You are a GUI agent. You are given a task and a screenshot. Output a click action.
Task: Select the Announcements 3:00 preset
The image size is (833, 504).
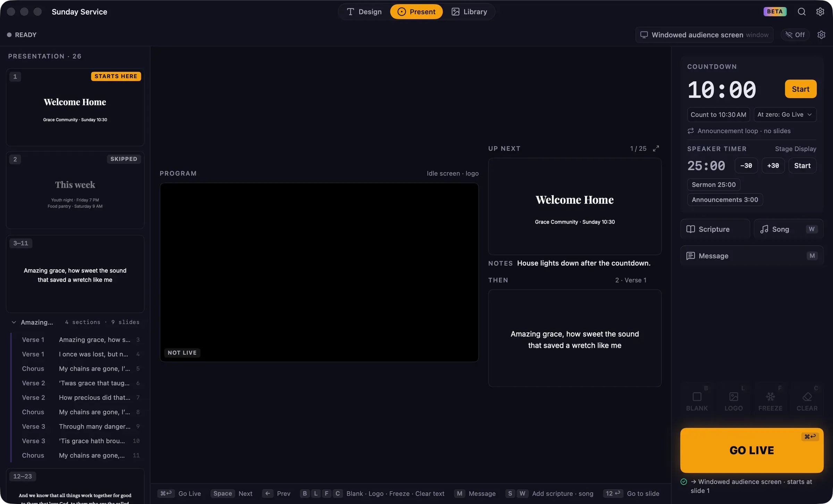click(725, 200)
